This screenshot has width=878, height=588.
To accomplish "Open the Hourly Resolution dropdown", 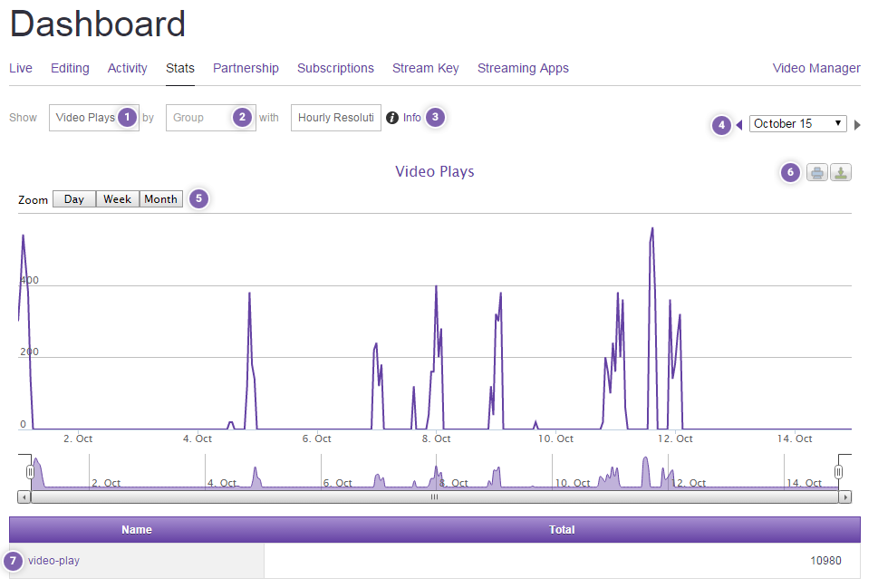I will pos(335,117).
